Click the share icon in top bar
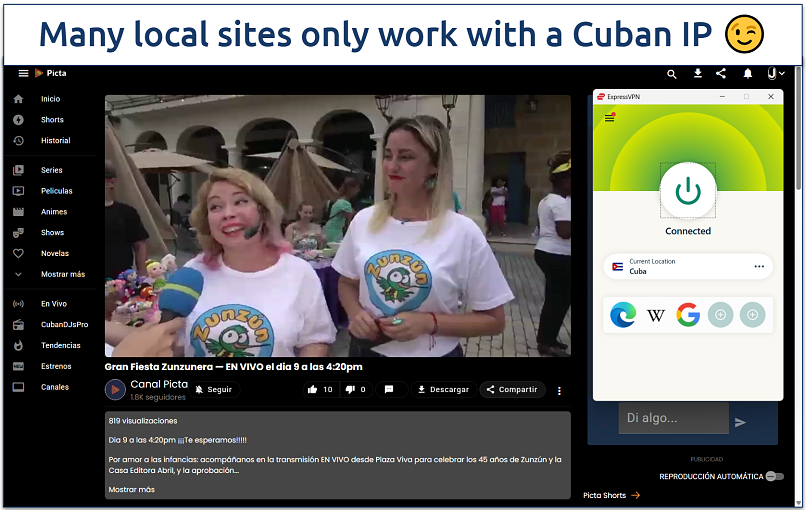The image size is (806, 510). tap(721, 74)
